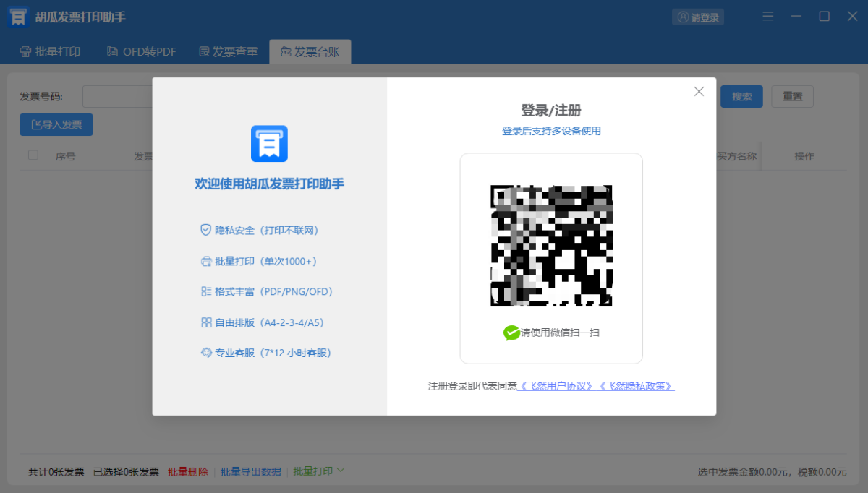Click the app logo in the title bar
868x493 pixels.
coord(18,17)
